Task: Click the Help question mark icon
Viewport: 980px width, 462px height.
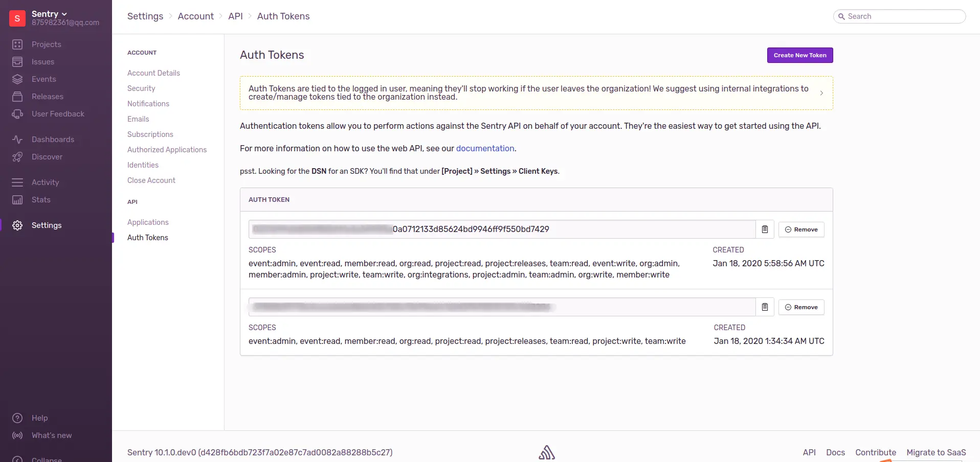Action: click(17, 418)
